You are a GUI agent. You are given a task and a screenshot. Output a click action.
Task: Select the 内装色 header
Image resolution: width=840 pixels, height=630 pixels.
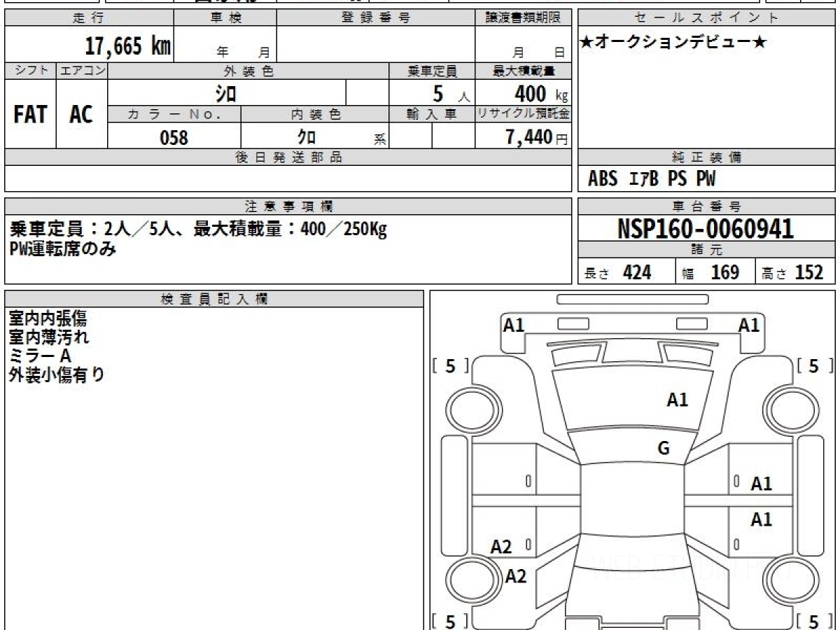[315, 115]
